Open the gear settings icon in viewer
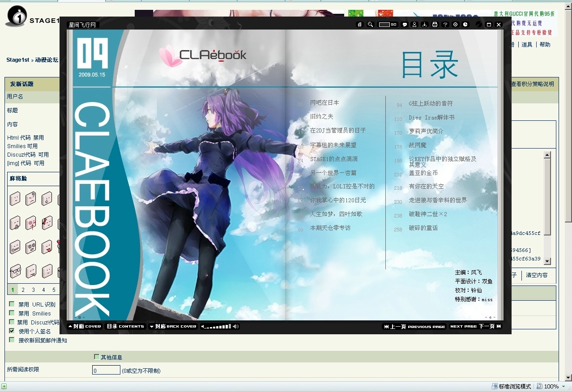Screen dimensions: 572x392 pos(456,25)
